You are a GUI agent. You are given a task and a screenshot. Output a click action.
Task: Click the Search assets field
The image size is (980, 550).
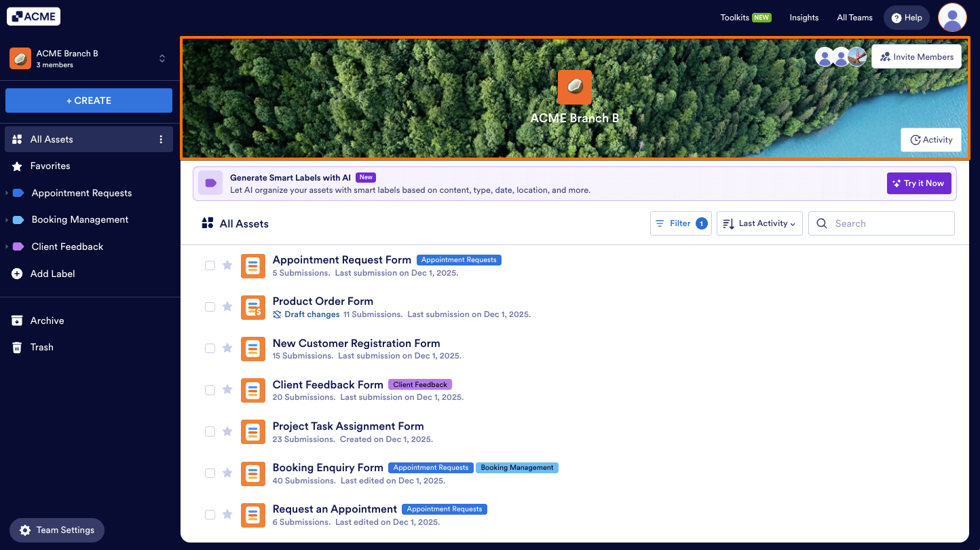(x=882, y=223)
